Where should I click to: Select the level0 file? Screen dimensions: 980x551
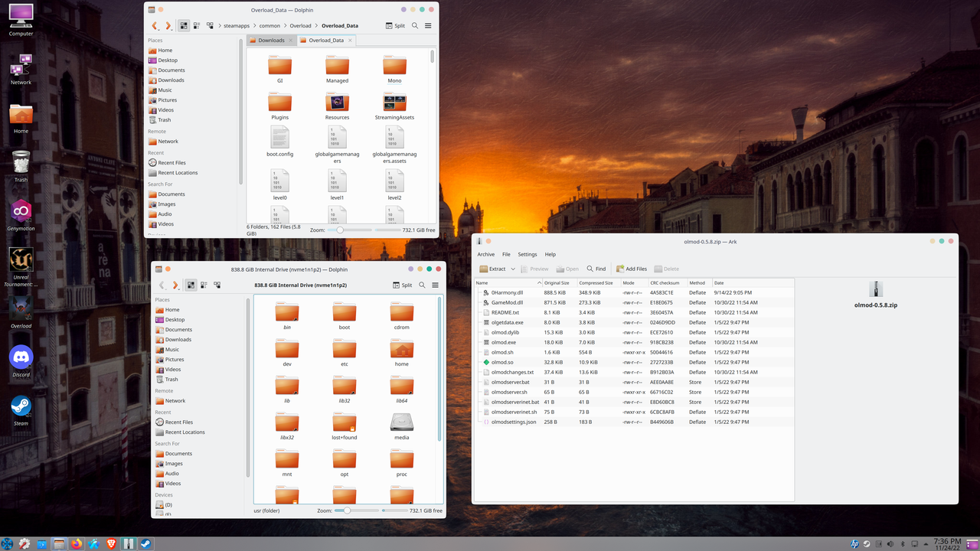[279, 186]
